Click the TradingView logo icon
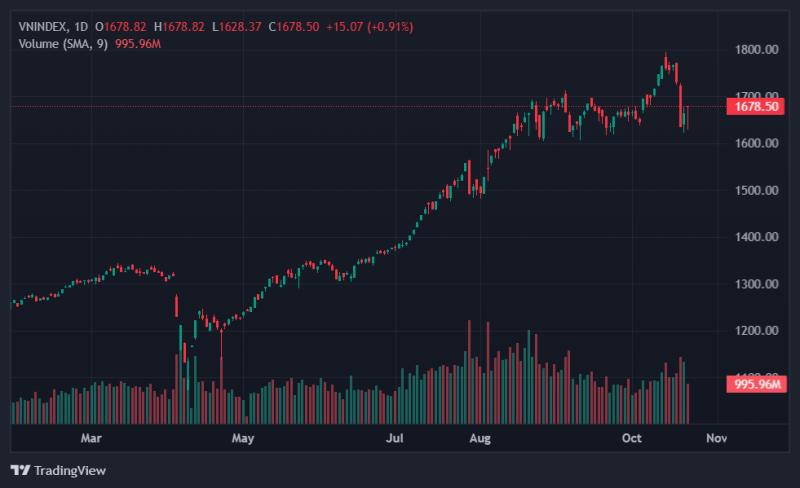Screen dimensions: 800x488 [x=20, y=470]
